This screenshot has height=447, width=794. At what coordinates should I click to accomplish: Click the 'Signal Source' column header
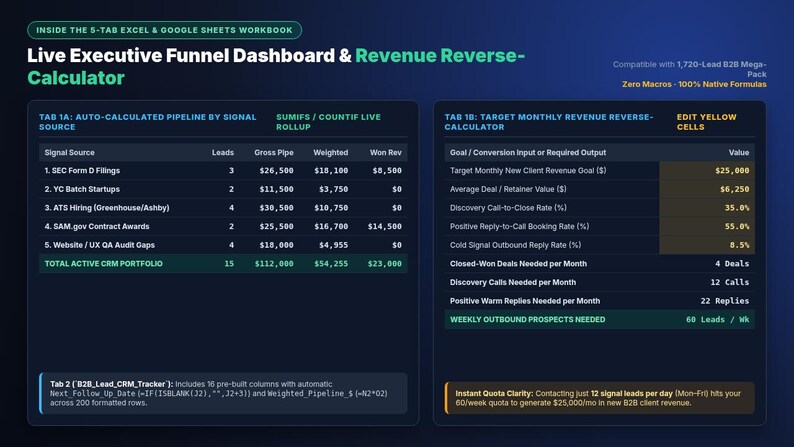pos(69,152)
